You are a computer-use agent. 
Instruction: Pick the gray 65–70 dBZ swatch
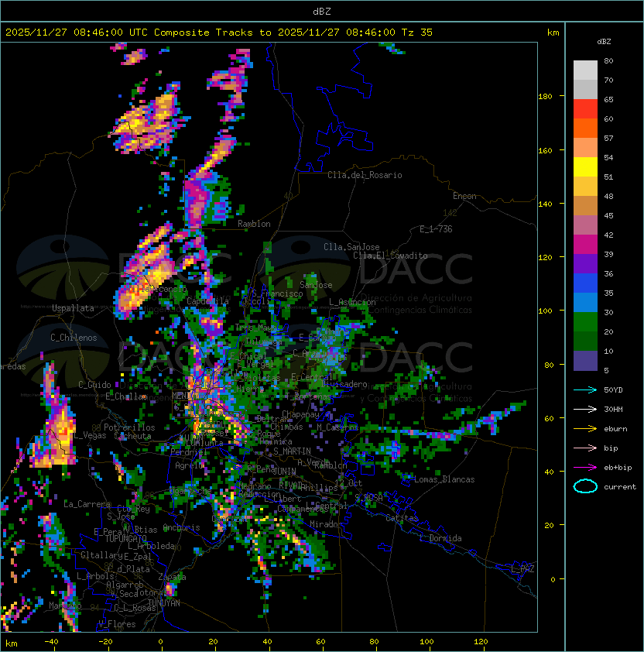pyautogui.click(x=585, y=89)
